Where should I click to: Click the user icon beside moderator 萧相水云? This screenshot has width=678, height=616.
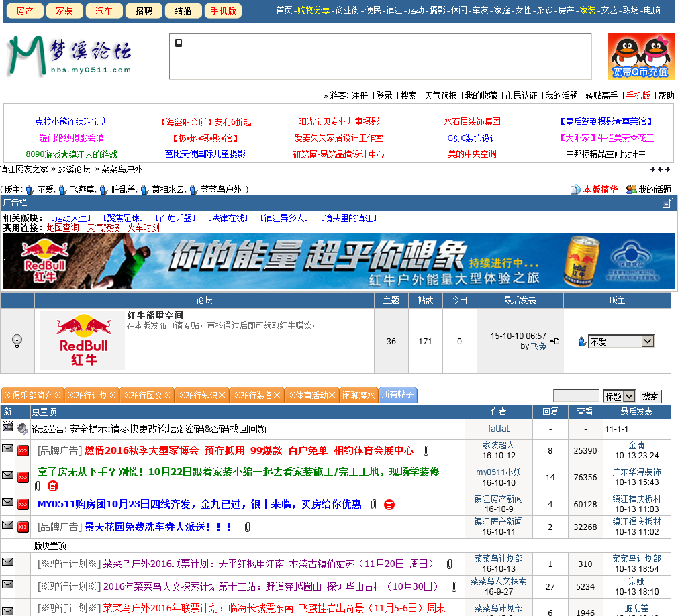pyautogui.click(x=145, y=190)
